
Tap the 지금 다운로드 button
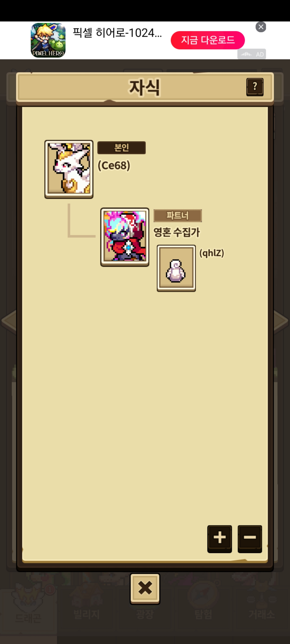coord(208,40)
